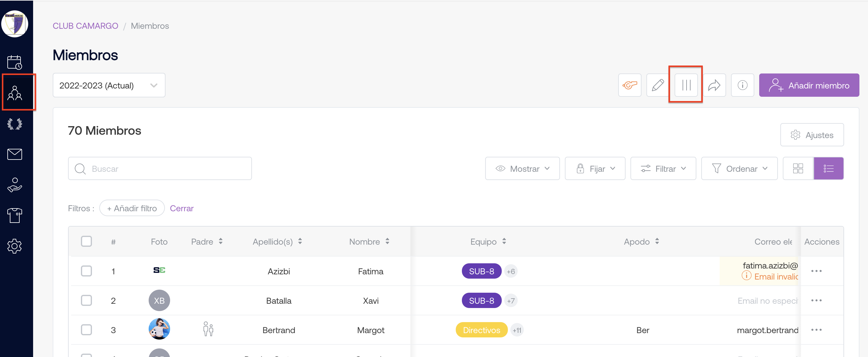
Task: Open the hand-holding-person sidebar icon
Action: (x=15, y=185)
